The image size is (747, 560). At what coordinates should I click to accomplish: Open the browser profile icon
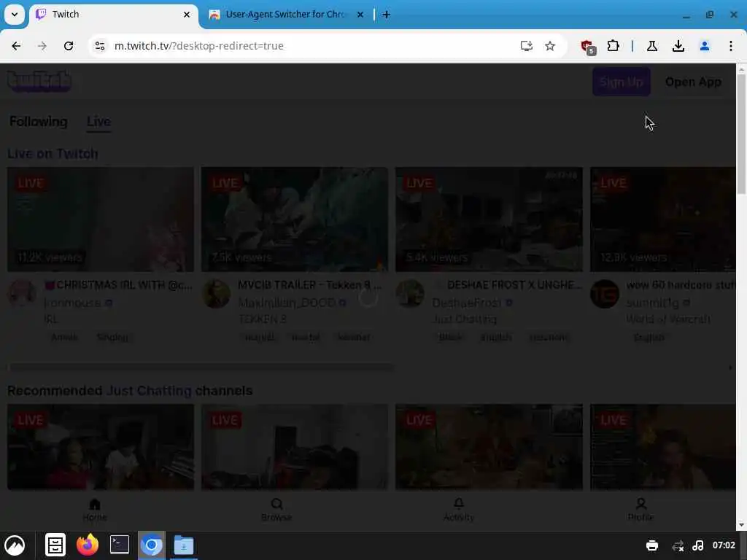coord(705,46)
